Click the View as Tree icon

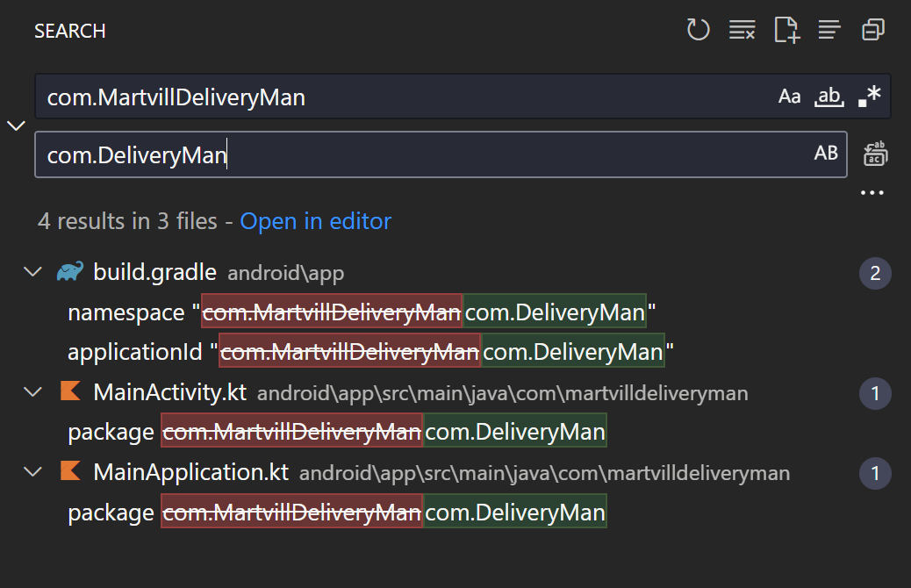(x=829, y=31)
